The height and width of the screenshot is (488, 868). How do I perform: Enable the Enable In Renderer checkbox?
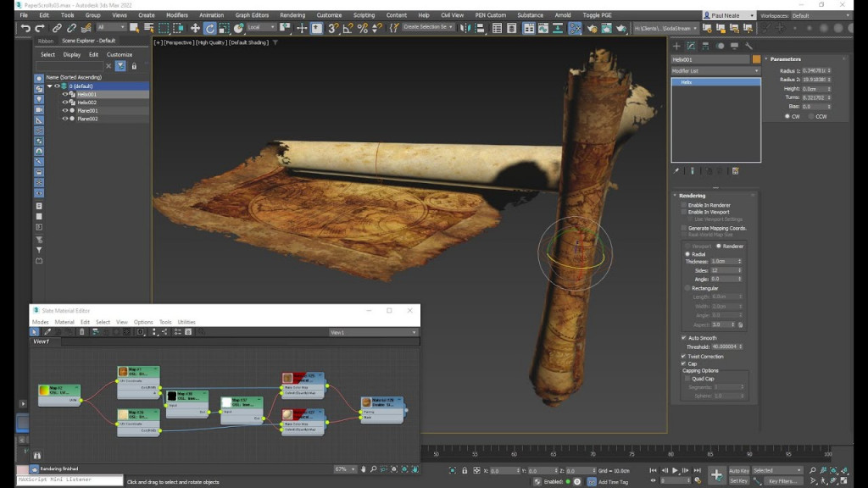click(x=683, y=203)
